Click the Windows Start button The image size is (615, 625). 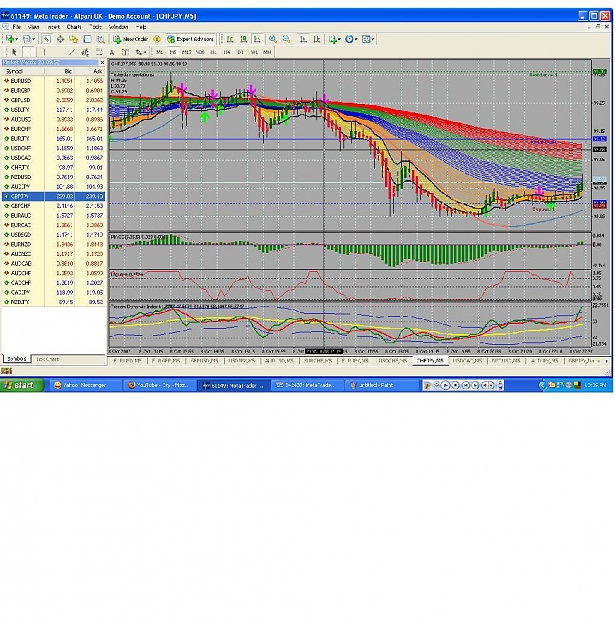22,385
